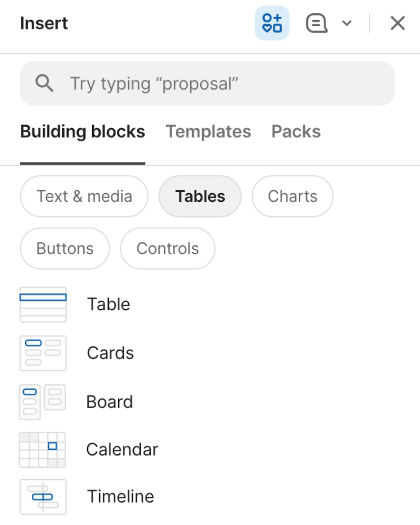Image resolution: width=420 pixels, height=525 pixels.
Task: Choose the Controls filter chip
Action: (168, 249)
